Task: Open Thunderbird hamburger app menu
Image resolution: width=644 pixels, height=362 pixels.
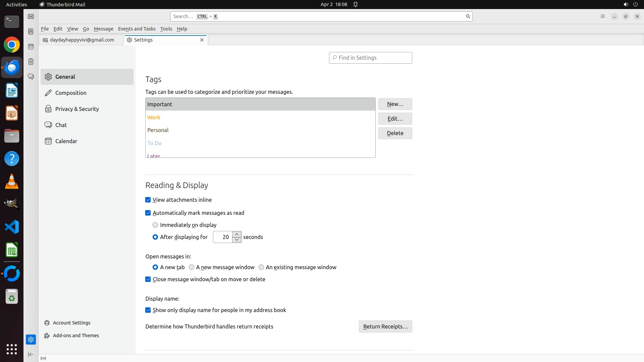Action: 602,16
